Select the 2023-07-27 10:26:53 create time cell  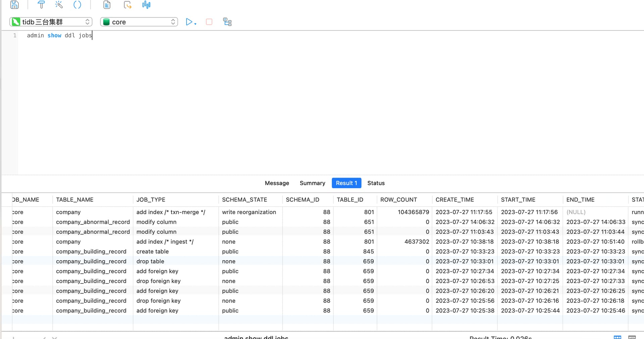pos(465,281)
